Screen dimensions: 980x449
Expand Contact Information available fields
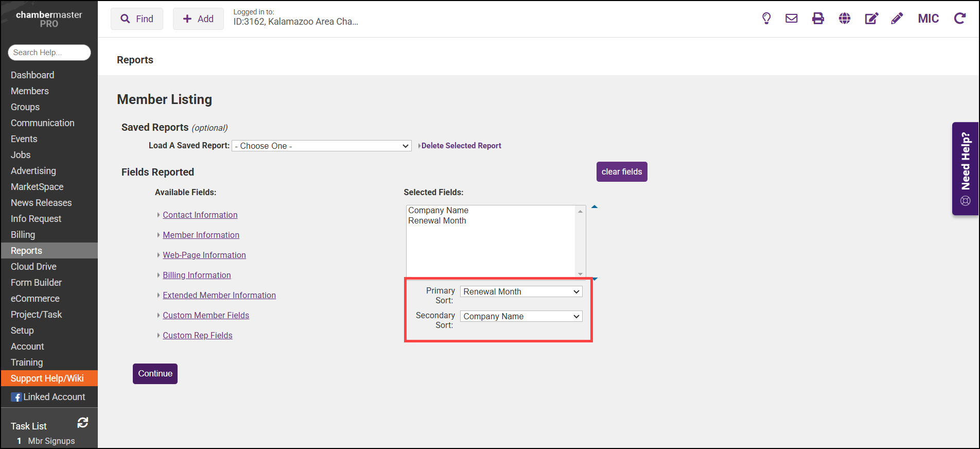tap(200, 215)
